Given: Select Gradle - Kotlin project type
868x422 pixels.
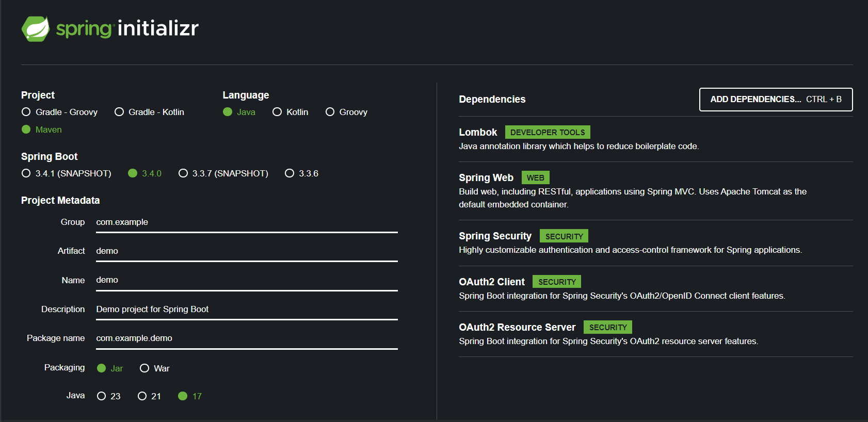Looking at the screenshot, I should (149, 112).
